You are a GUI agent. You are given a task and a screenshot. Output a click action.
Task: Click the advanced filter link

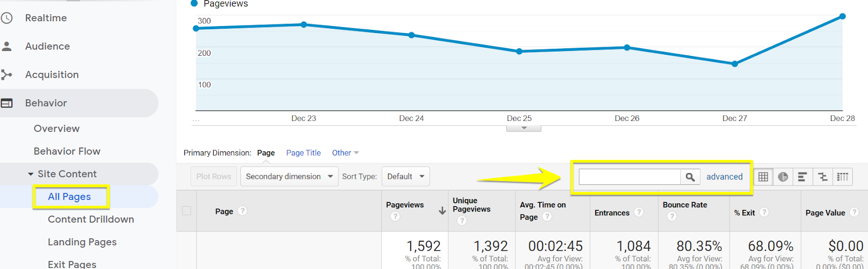724,177
